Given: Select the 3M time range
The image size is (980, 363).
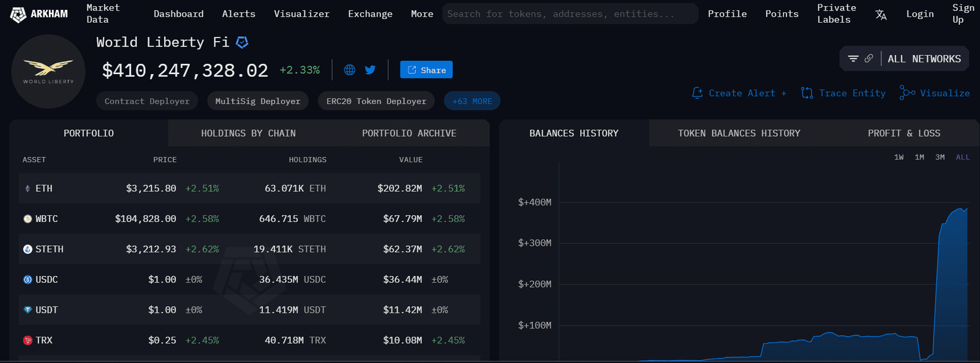Looking at the screenshot, I should pyautogui.click(x=940, y=158).
